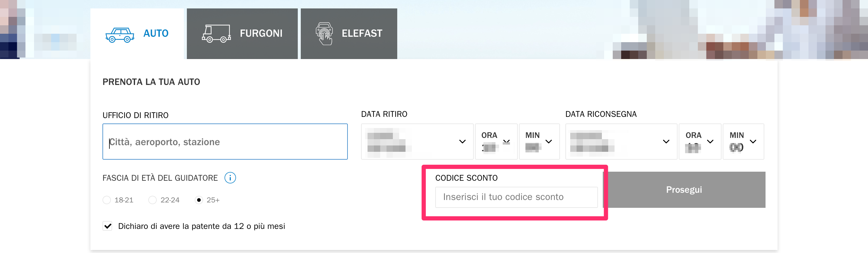Viewport: 868px width, 253px height.
Task: Toggle the 12-month license declaration checkbox
Action: 108,226
